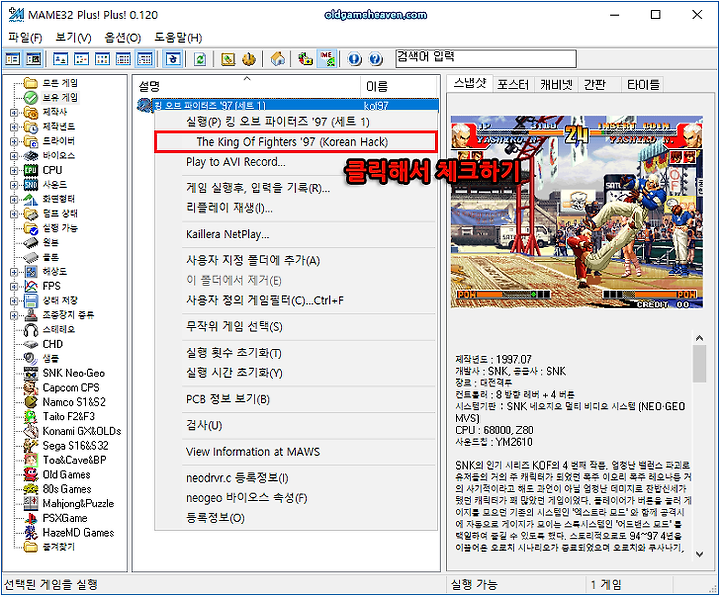The height and width of the screenshot is (597, 720).
Task: Select FPS folder in the tree
Action: 51,286
